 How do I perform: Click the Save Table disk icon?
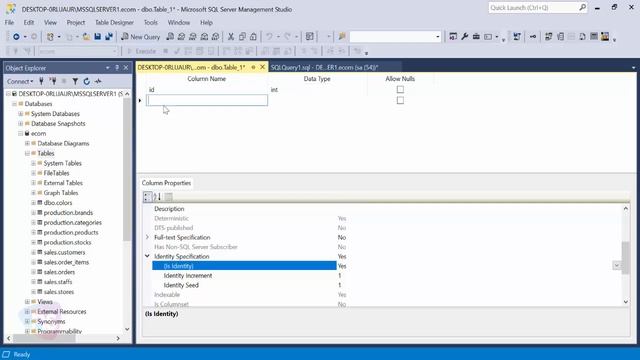click(x=98, y=37)
